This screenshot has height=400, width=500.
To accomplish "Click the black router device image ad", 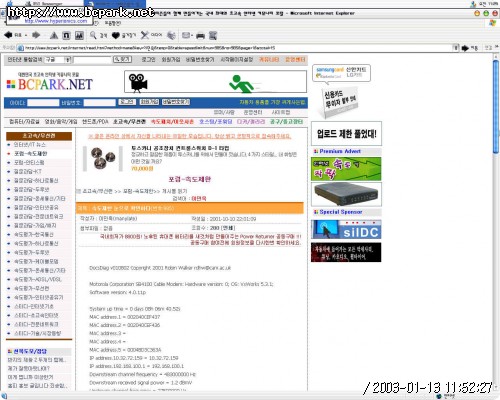I will point(346,194).
